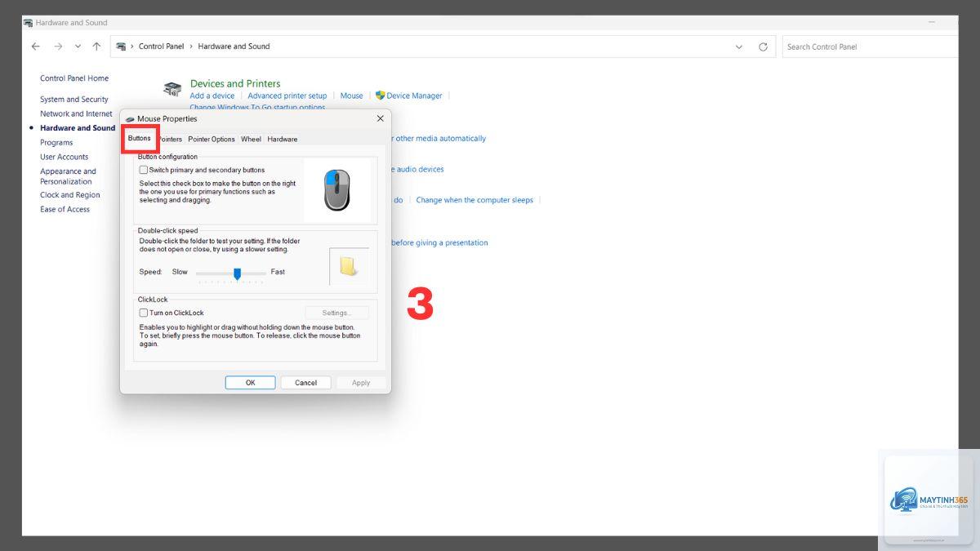Click Hardware and Sound breadcrumb segment

tap(234, 47)
